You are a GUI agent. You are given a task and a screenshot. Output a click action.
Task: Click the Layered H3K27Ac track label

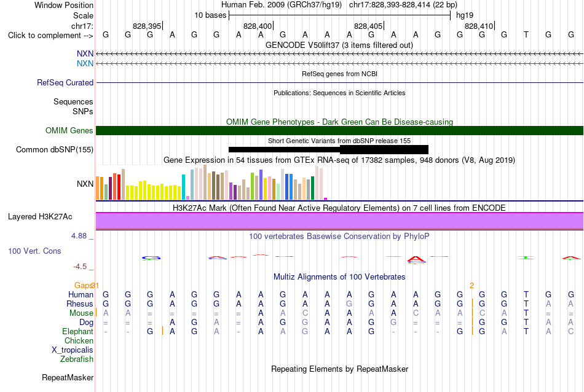click(40, 217)
